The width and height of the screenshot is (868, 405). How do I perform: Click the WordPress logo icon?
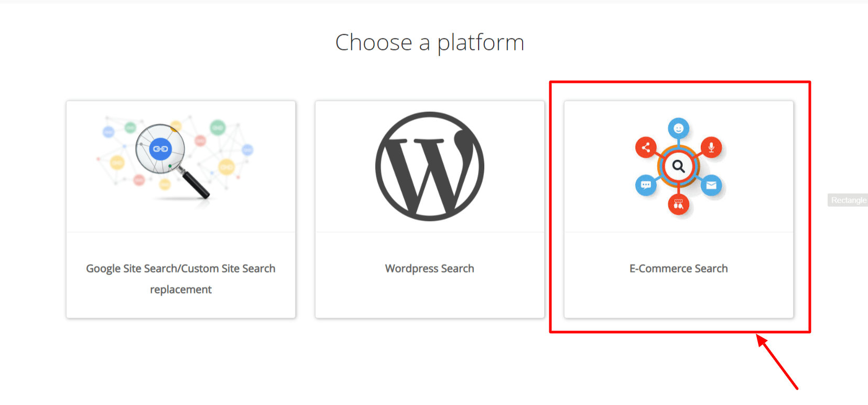tap(430, 166)
